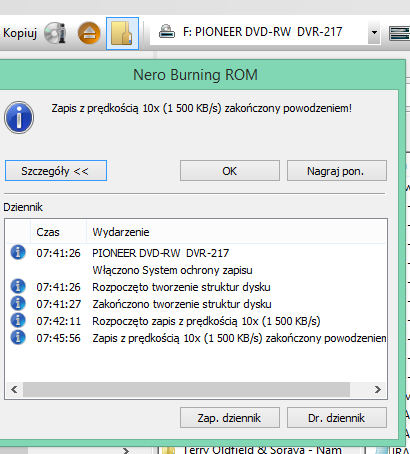
Task: Print the log with Dr. dziennik
Action: 337,417
